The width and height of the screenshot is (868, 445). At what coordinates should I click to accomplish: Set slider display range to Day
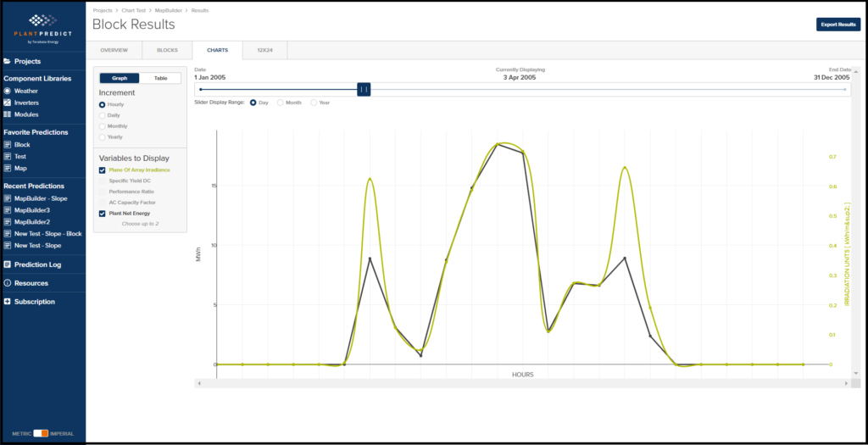tap(254, 103)
